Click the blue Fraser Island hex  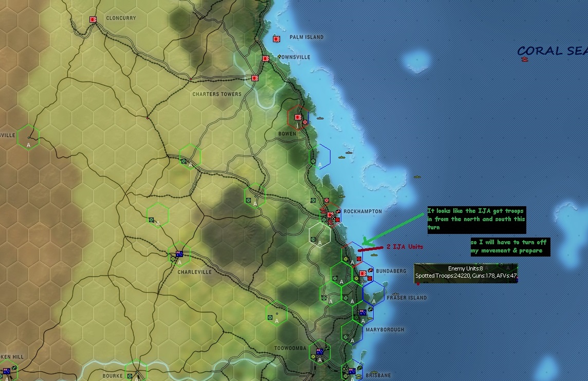coord(374,293)
